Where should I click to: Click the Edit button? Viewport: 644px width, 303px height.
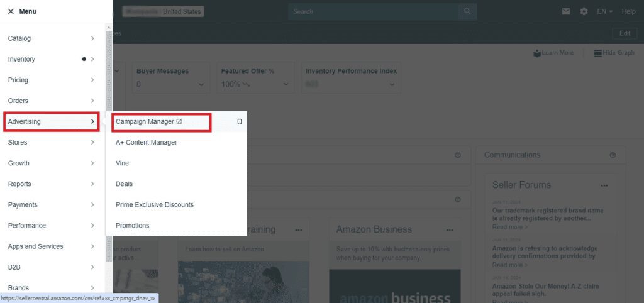624,33
